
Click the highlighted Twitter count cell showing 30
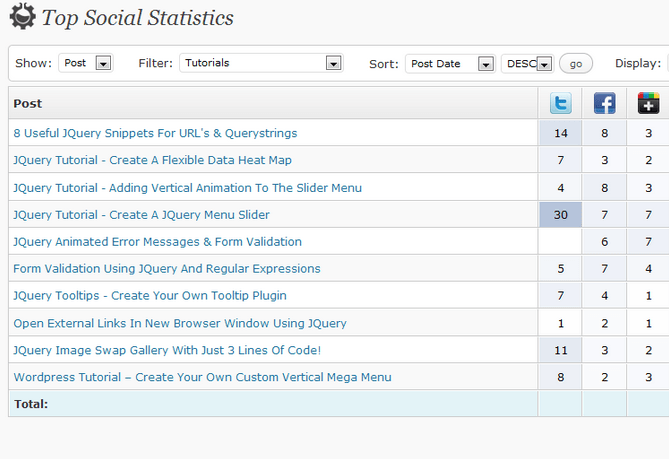click(x=561, y=215)
